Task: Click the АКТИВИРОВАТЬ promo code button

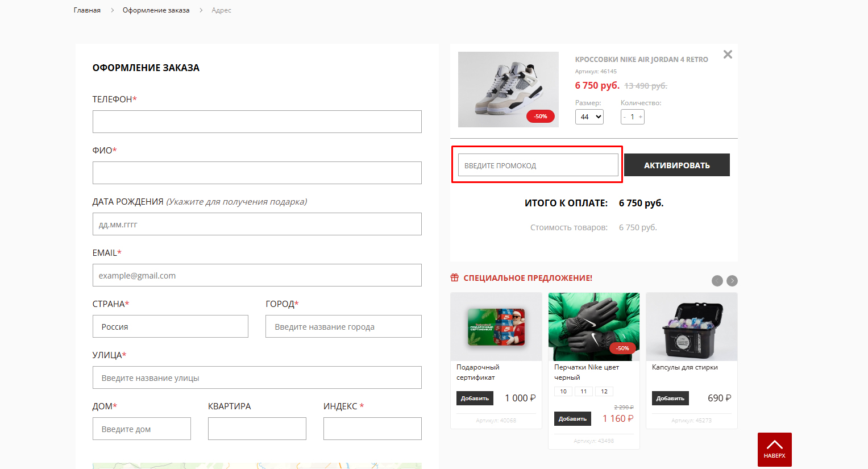Action: pyautogui.click(x=677, y=165)
